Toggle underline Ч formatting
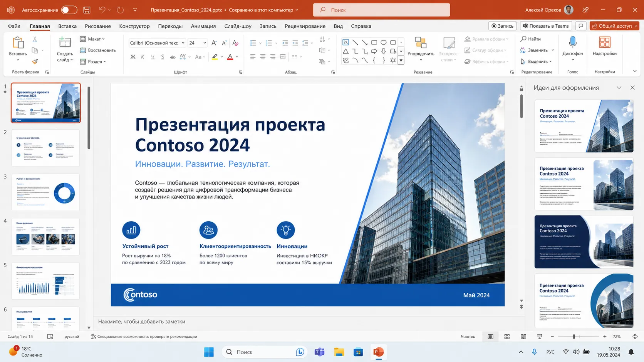 [153, 57]
